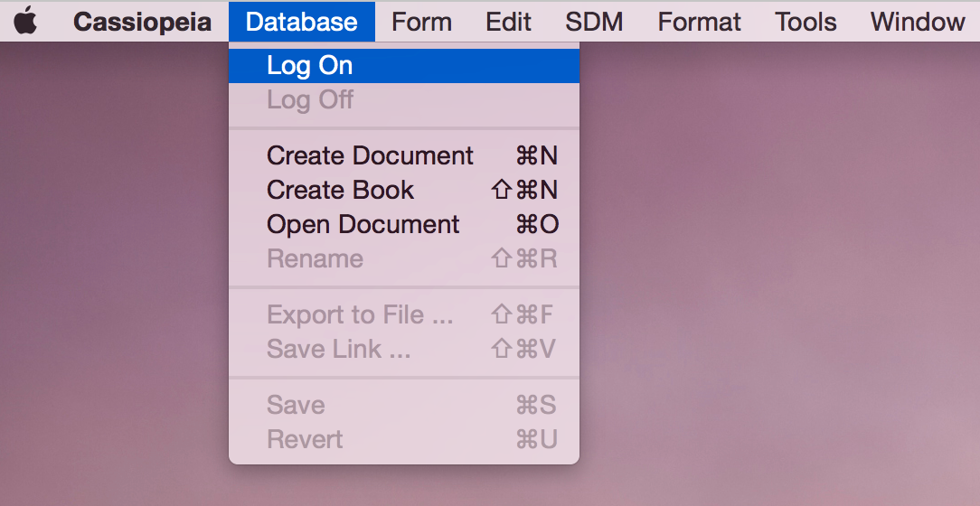The height and width of the screenshot is (506, 980).
Task: Select Log On from the menu
Action: 404,66
